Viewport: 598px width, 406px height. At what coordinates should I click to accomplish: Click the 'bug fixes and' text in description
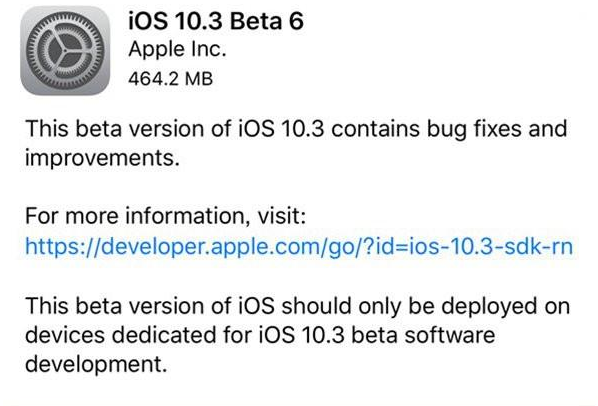click(497, 130)
